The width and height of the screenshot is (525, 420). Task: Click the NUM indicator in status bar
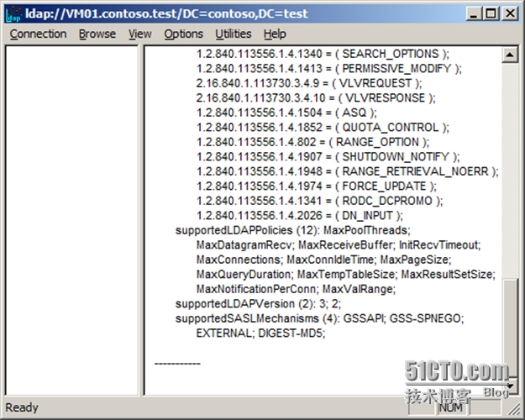[451, 407]
